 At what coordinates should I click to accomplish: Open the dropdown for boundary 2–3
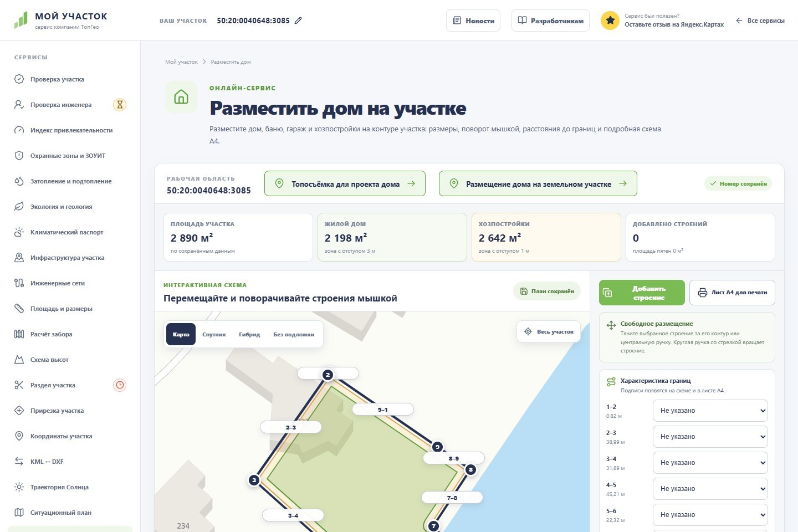(x=710, y=437)
